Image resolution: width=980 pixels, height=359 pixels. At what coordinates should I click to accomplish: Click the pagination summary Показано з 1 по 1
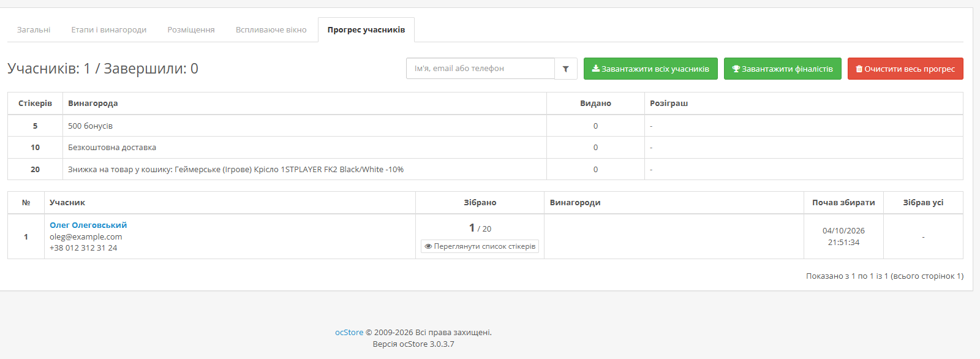884,276
